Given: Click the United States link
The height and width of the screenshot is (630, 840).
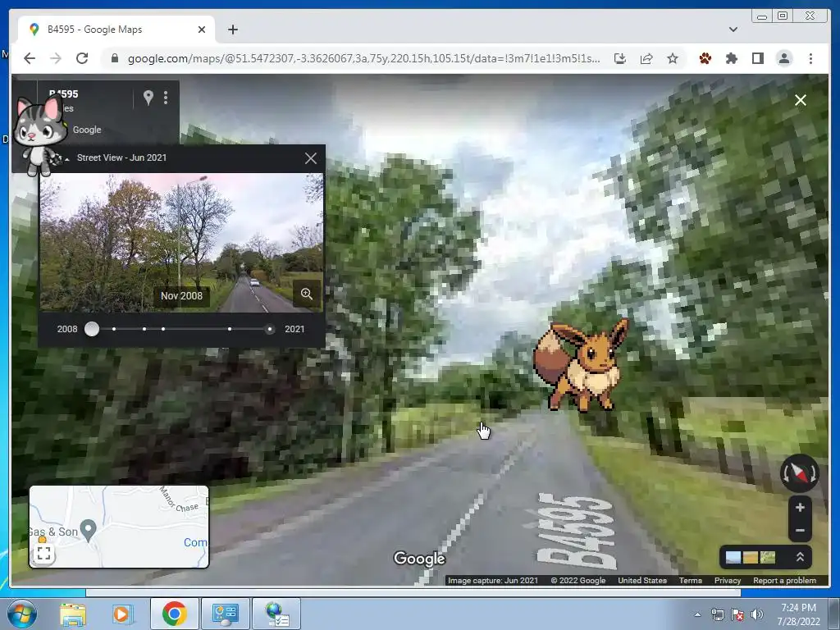Looking at the screenshot, I should point(641,580).
